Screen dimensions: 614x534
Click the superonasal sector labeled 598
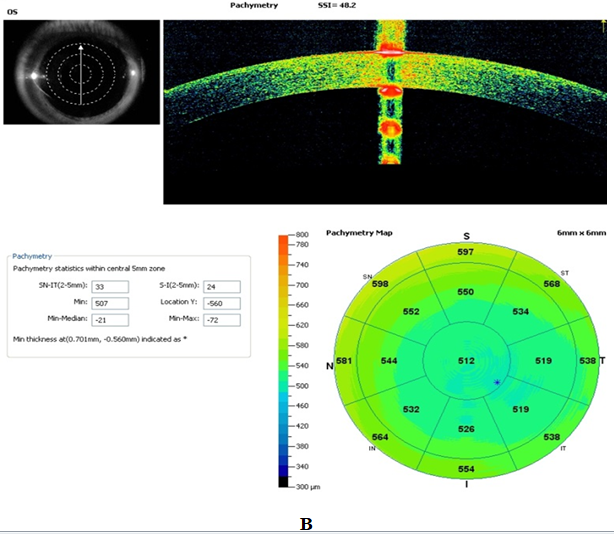(x=380, y=285)
